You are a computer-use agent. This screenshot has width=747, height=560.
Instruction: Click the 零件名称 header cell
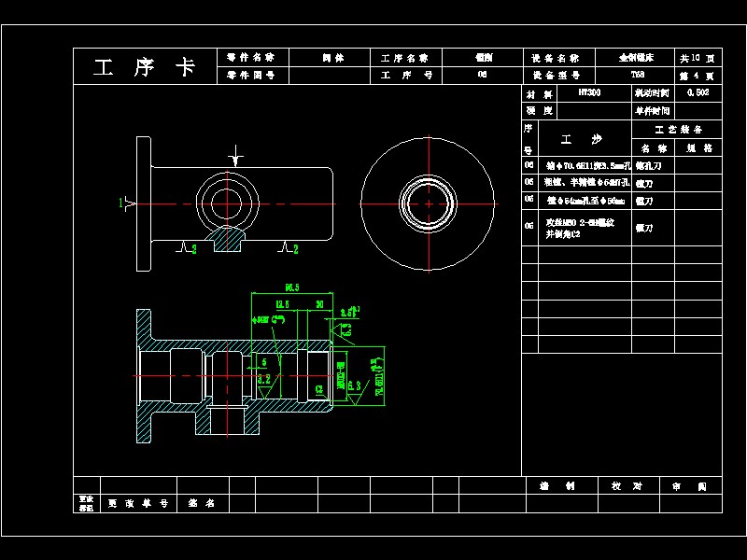coord(252,58)
